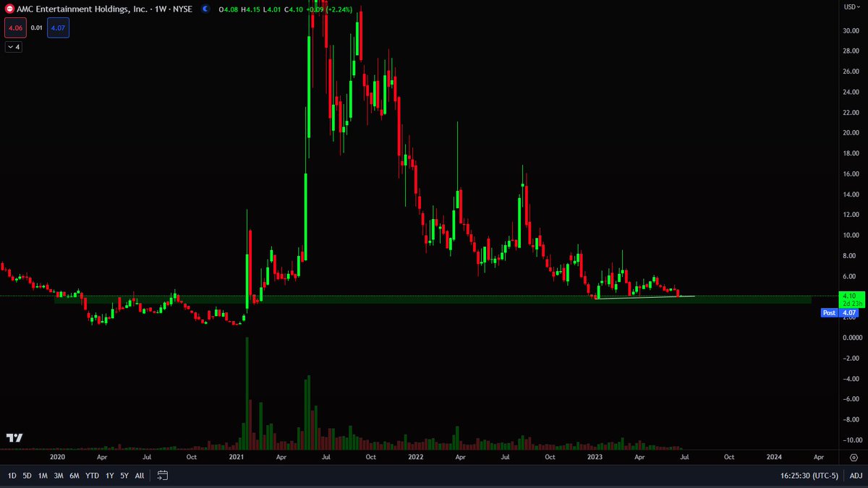Open the go-to-date calendar icon

[x=163, y=476]
